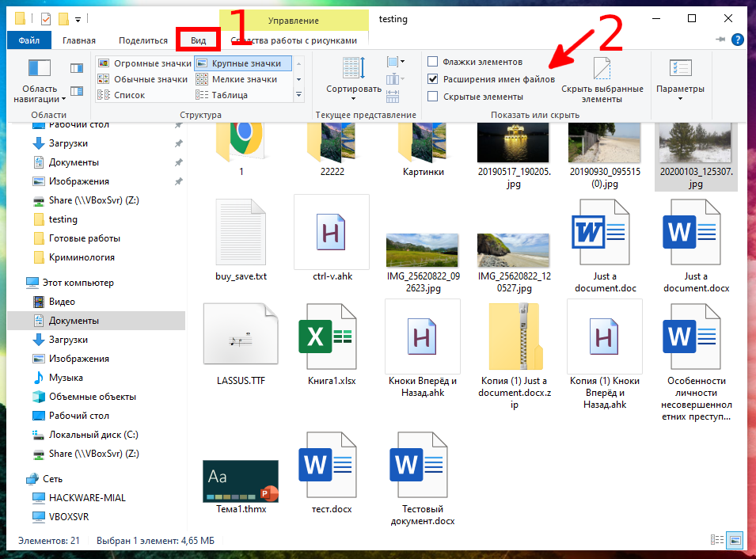Open customize quick access toolbar dropdown
The image size is (756, 559).
pos(78,20)
